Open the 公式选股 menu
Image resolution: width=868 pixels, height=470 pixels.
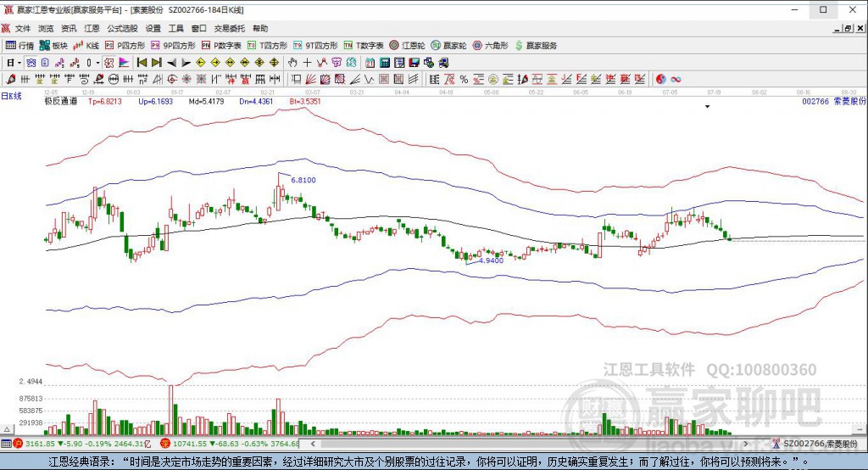click(x=122, y=28)
